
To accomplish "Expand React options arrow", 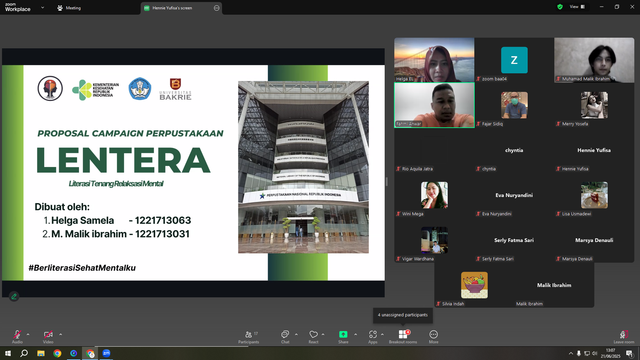I will coord(323,334).
